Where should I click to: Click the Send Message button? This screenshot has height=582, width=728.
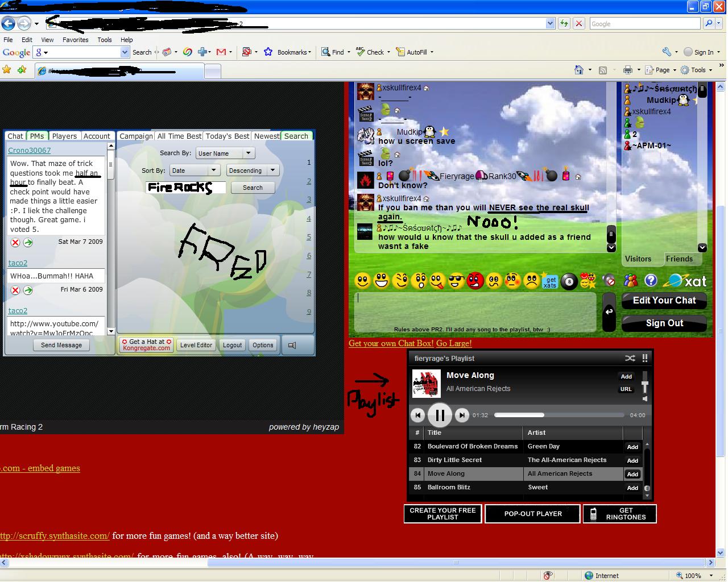(61, 345)
